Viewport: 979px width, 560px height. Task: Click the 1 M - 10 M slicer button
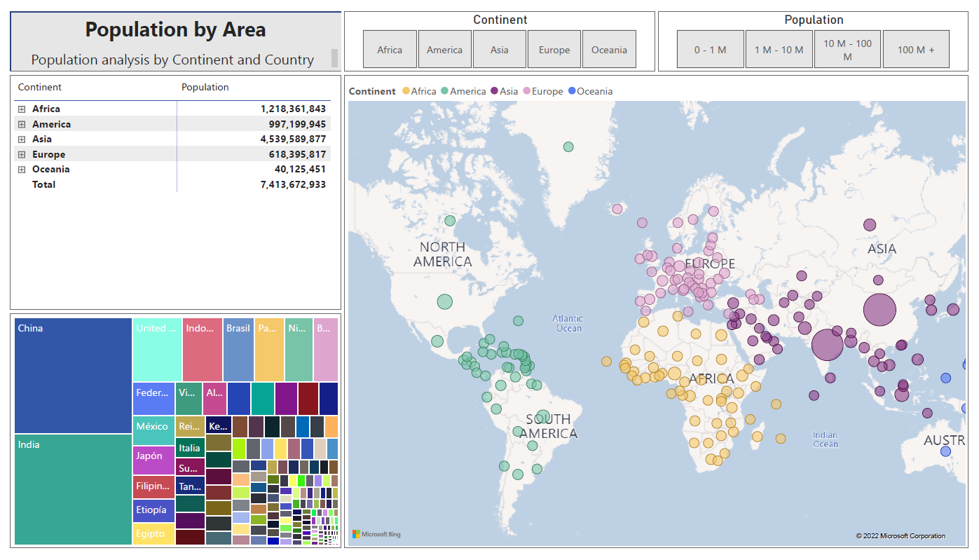pyautogui.click(x=779, y=49)
